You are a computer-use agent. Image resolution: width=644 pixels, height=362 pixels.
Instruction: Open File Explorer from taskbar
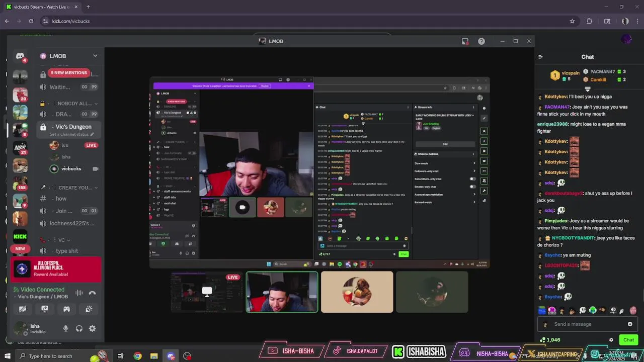(154, 356)
